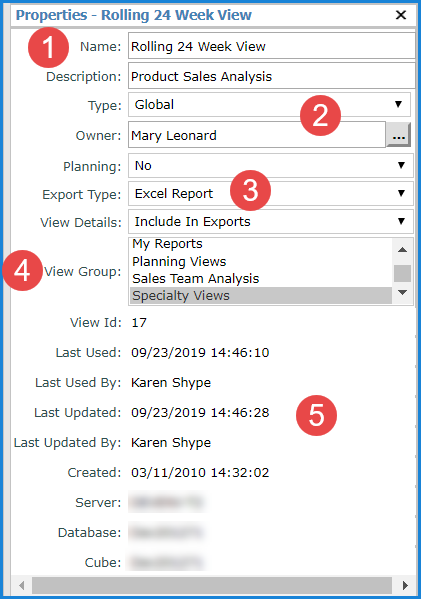Click the bottom horizontal scrollbar track
421x599 pixels.
coord(212,585)
